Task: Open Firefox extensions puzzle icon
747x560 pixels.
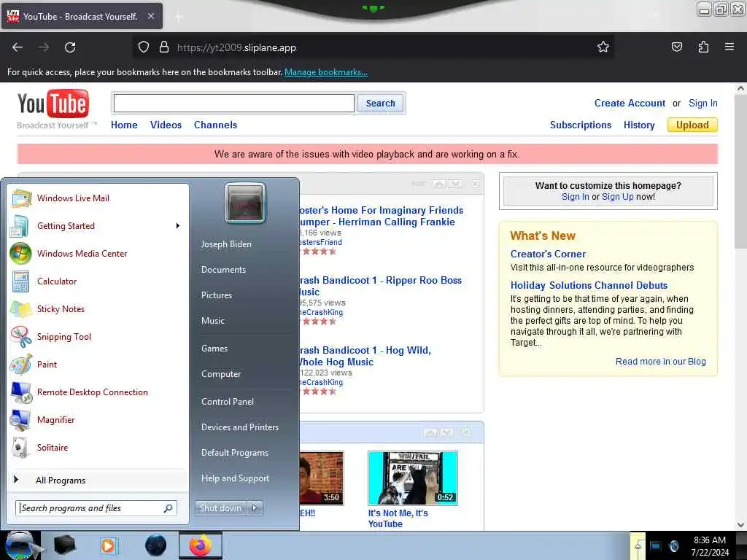Action: (703, 47)
